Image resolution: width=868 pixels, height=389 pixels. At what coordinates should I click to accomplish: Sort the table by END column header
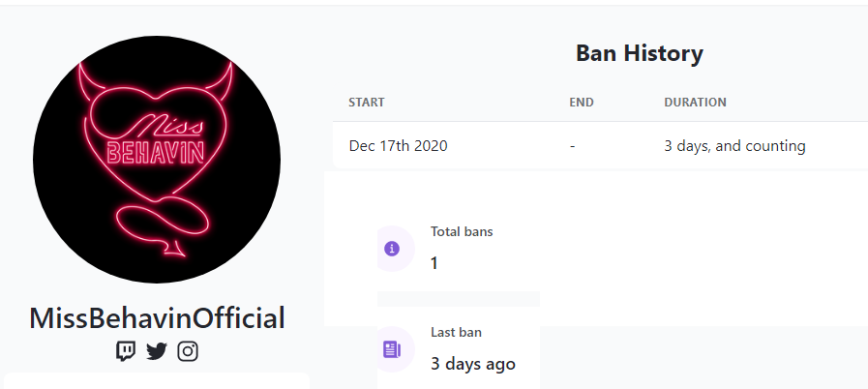coord(582,103)
